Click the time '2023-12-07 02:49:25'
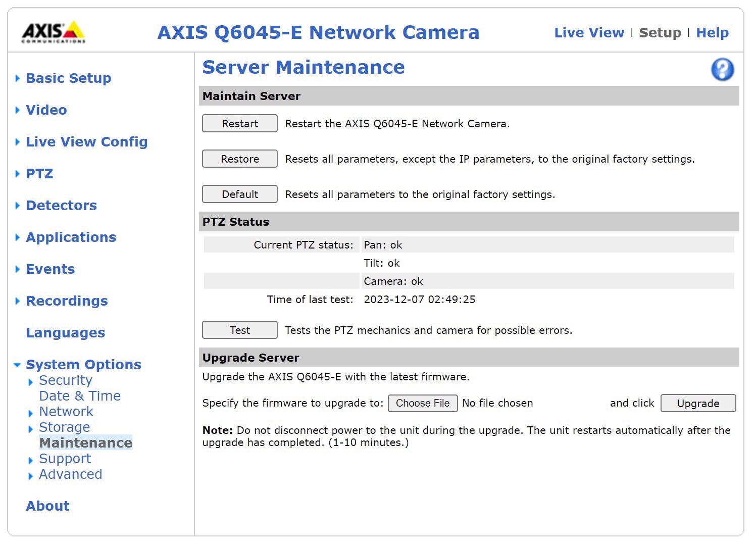 (420, 300)
